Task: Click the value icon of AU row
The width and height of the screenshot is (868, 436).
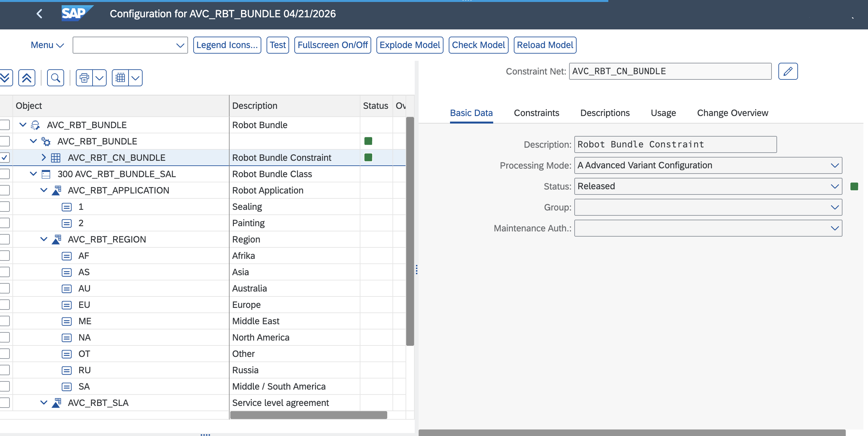Action: 67,289
